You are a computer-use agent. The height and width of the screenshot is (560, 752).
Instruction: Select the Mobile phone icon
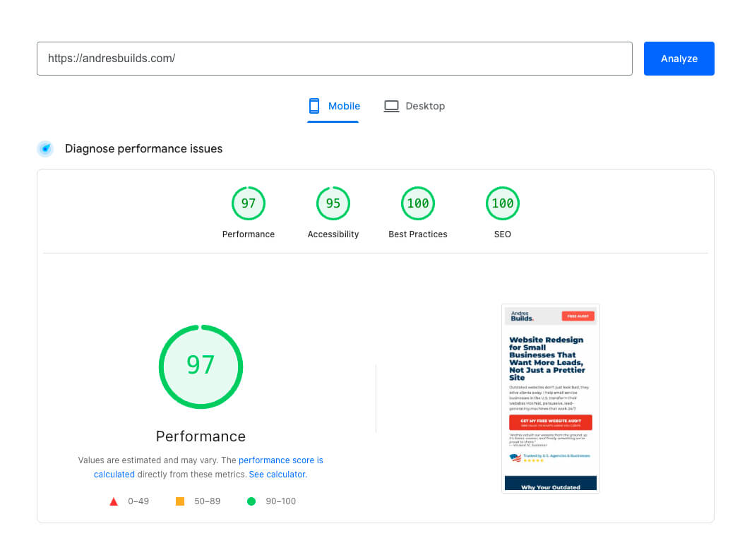(314, 105)
